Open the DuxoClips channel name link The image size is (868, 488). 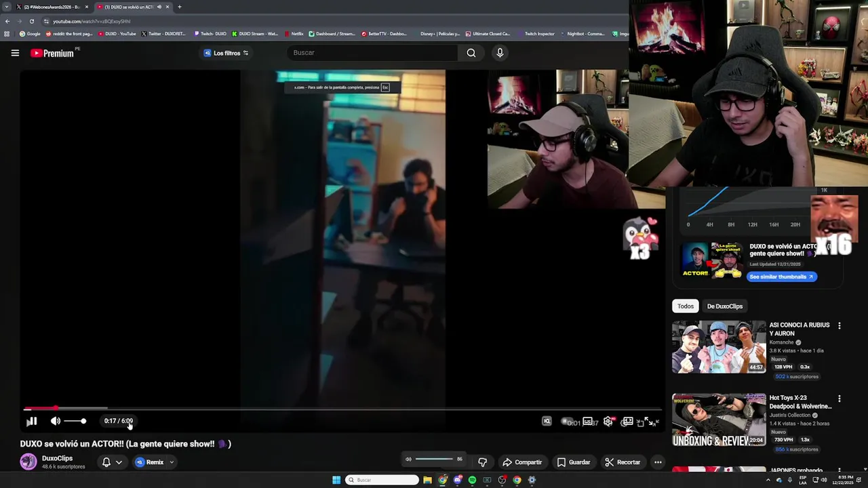57,458
